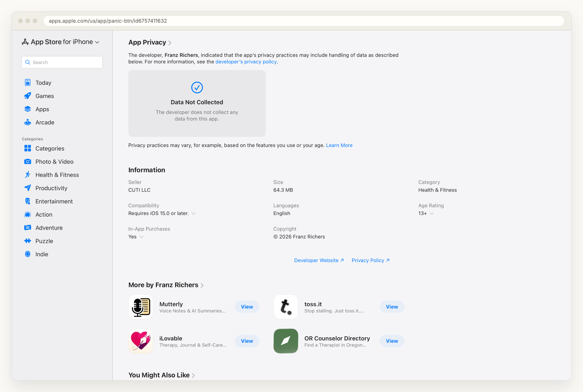Click the Health & Fitness value under Category
Image resolution: width=583 pixels, height=392 pixels.
pos(438,190)
